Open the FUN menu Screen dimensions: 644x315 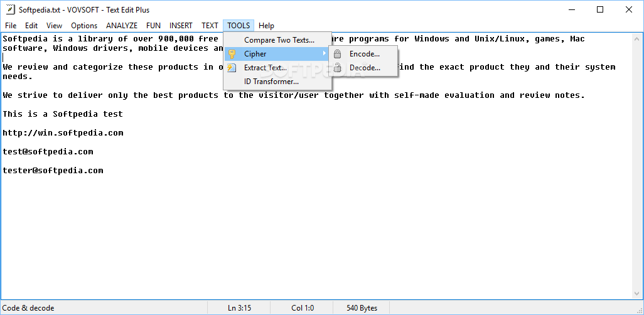tap(154, 26)
